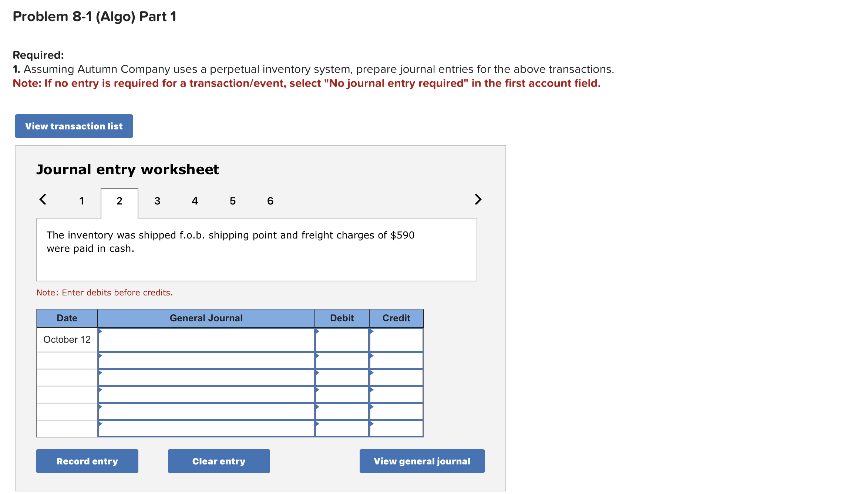
Task: Open the View general journal
Action: coord(422,461)
